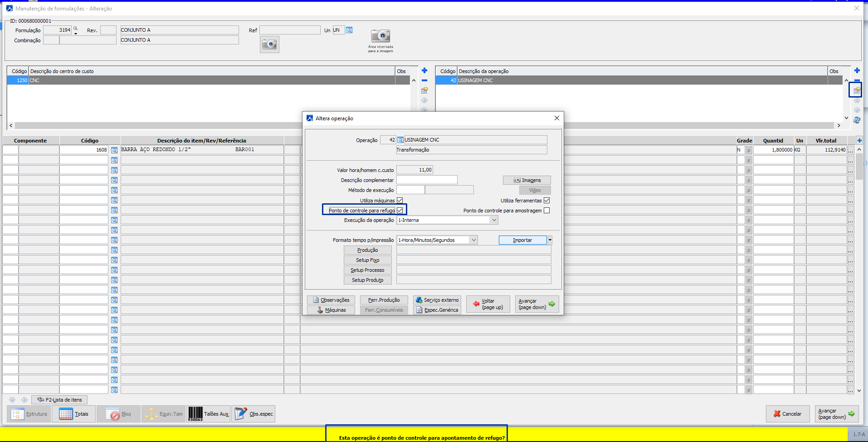Open 'Formato tempo p/impressão' dropdown
This screenshot has height=442, width=868.
point(473,240)
